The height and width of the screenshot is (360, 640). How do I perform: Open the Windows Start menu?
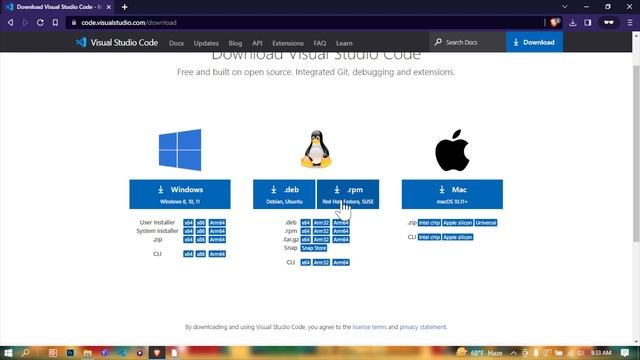click(8, 353)
